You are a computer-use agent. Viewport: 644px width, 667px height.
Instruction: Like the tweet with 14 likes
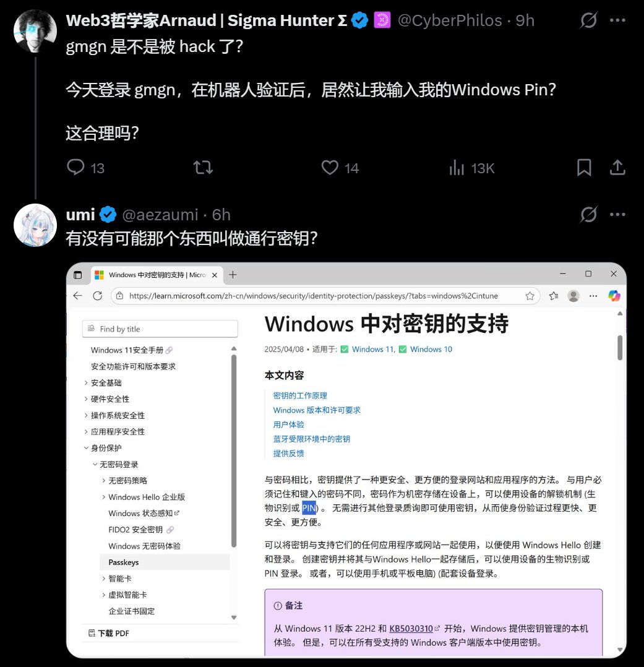click(330, 168)
